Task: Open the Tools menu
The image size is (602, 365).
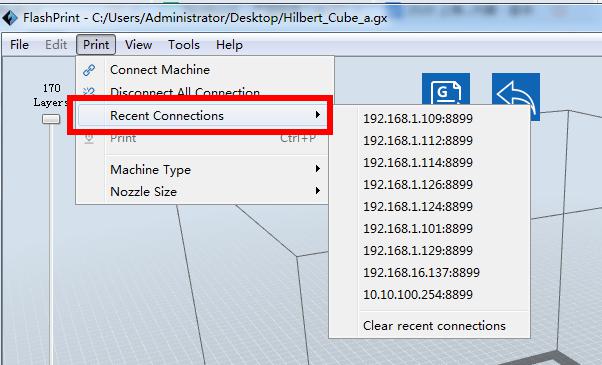Action: pyautogui.click(x=184, y=45)
